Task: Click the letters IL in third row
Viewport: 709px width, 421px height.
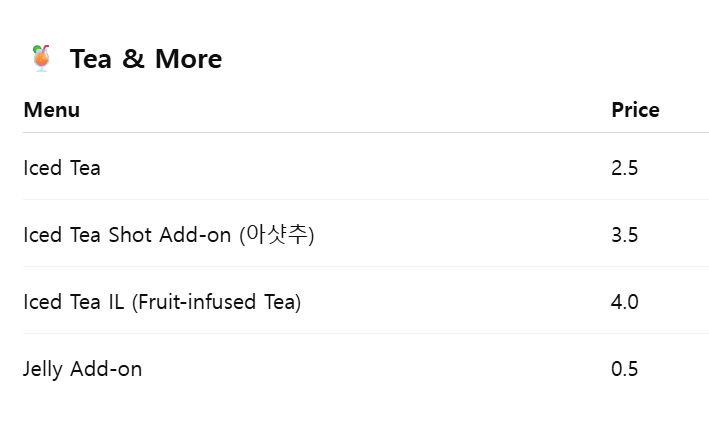Action: tap(116, 302)
